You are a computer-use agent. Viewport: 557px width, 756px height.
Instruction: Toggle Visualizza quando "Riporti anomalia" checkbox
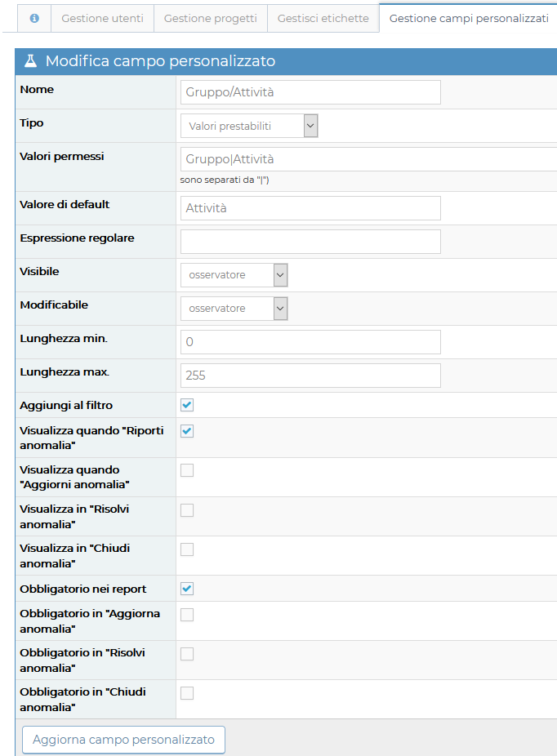(x=187, y=431)
